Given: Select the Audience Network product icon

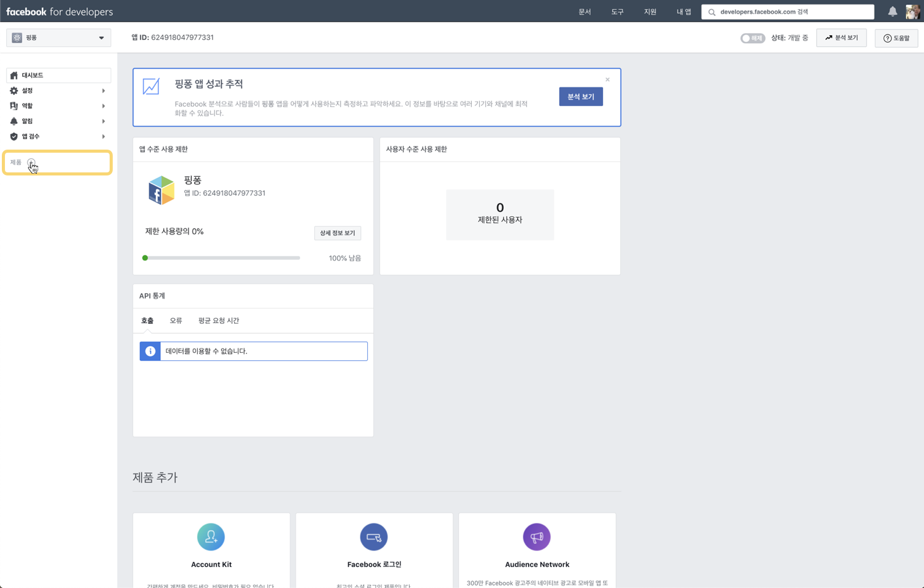Looking at the screenshot, I should [x=537, y=537].
